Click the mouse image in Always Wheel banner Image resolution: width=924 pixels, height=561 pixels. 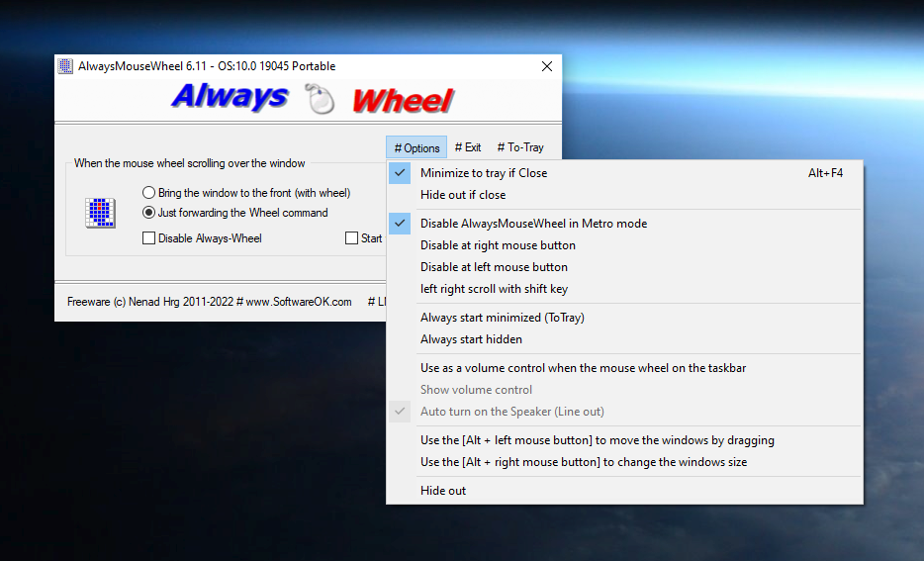coord(320,98)
